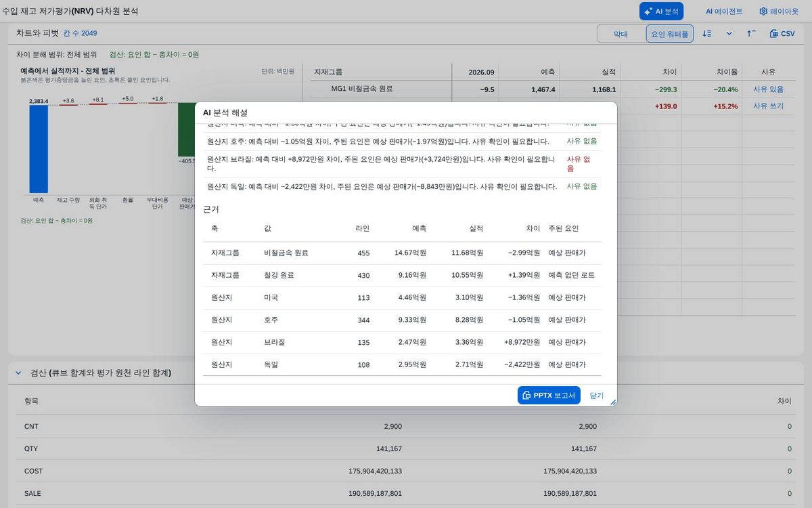Click the blue 예측 waterfall bar
812x508 pixels.
39,149
